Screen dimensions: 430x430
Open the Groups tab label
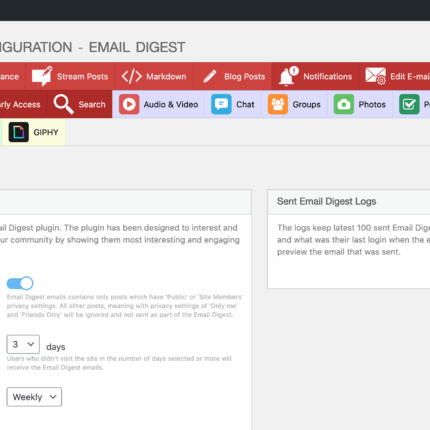pos(306,104)
